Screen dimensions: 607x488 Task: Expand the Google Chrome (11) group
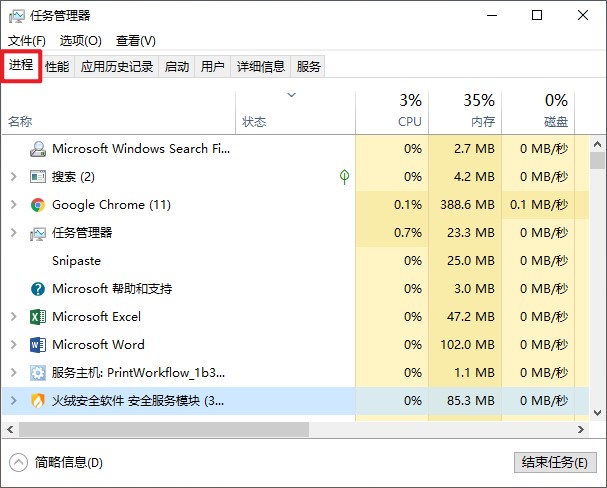pyautogui.click(x=14, y=205)
